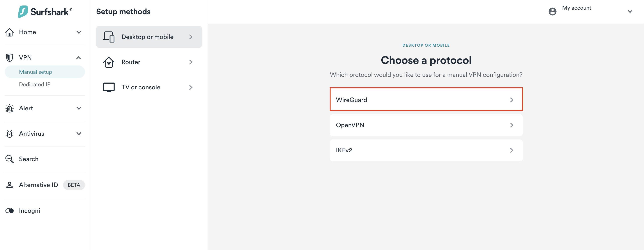Click the Surfshark logo

click(45, 12)
